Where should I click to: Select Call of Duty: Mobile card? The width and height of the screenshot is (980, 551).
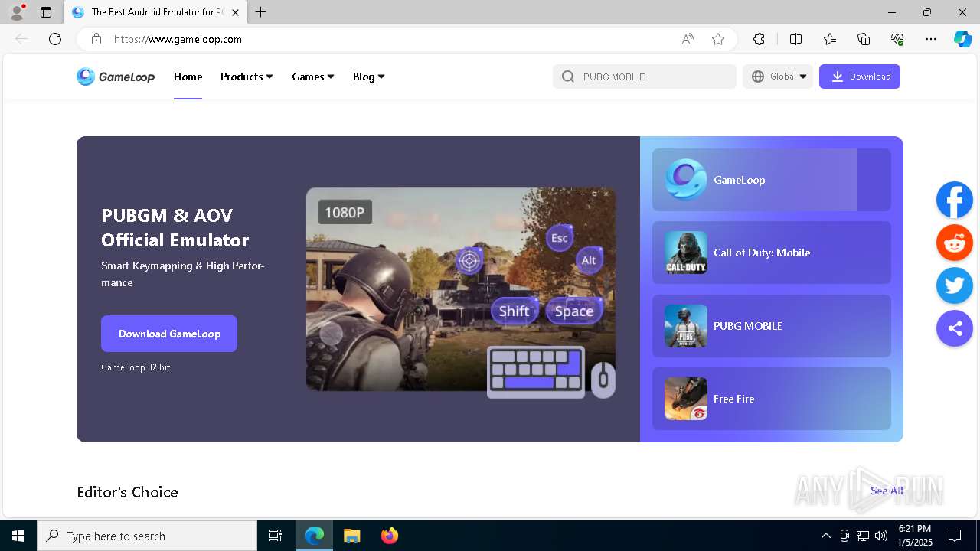click(x=772, y=253)
